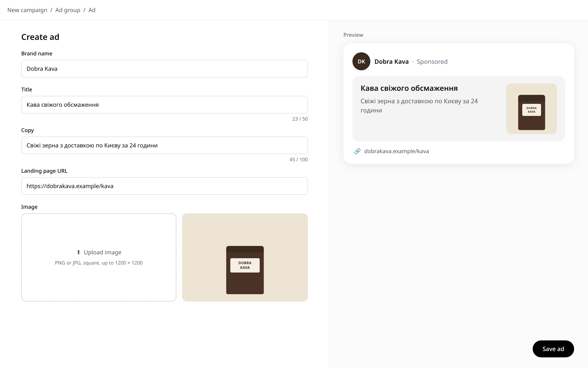588x368 pixels.
Task: Click the Sponsored label in preview
Action: point(432,62)
